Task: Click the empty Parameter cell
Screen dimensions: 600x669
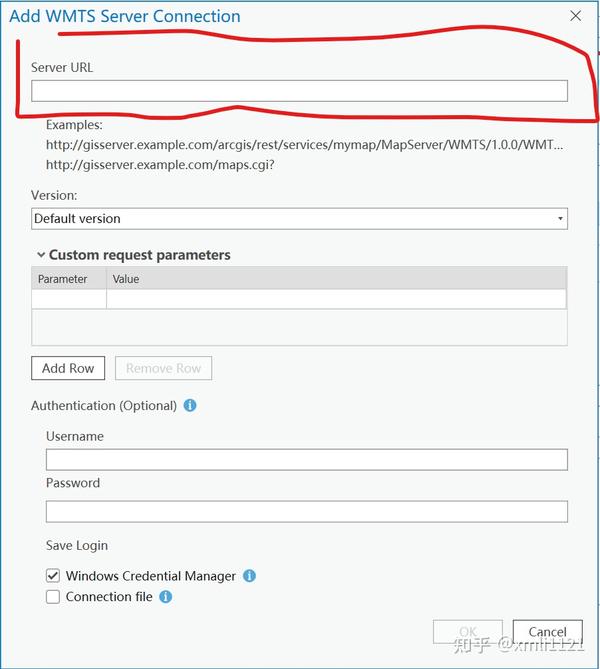Action: [x=69, y=299]
